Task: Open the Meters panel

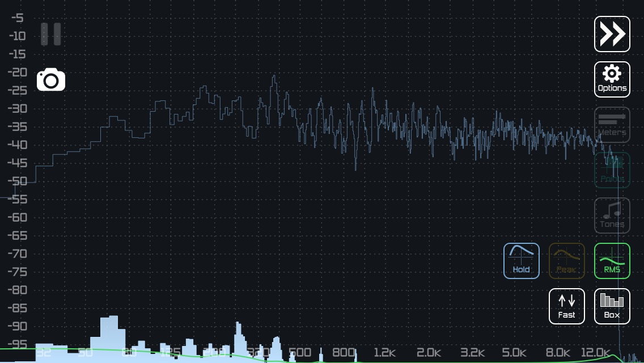Action: pyautogui.click(x=612, y=125)
